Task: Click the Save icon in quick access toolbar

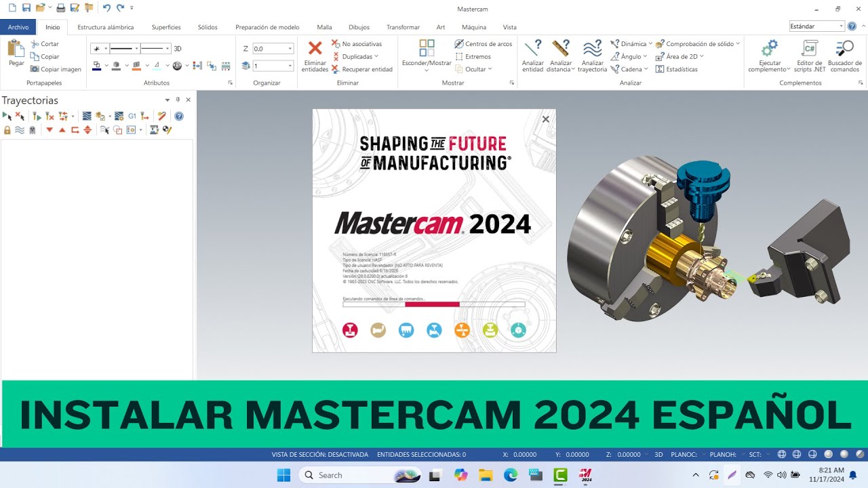Action: pyautogui.click(x=26, y=8)
